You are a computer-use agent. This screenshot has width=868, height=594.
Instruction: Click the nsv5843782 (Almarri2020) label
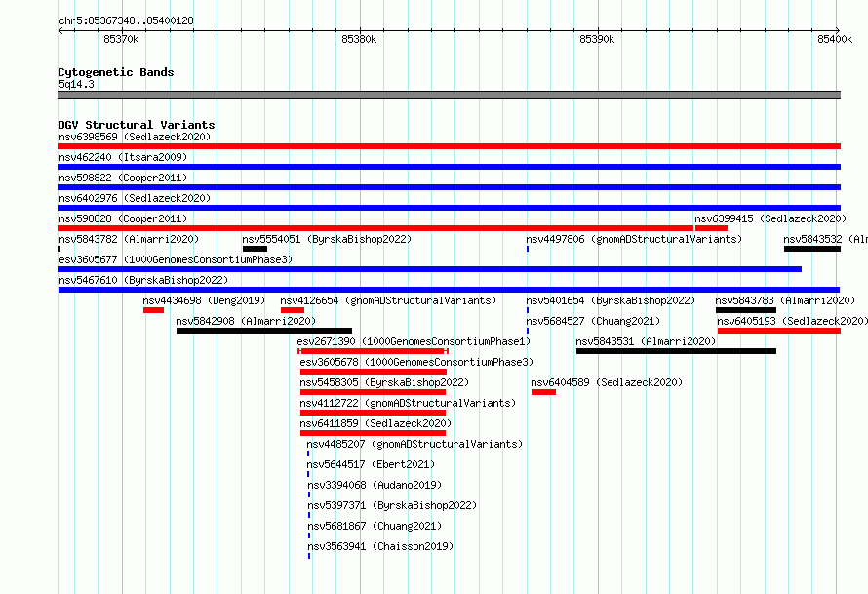click(129, 239)
